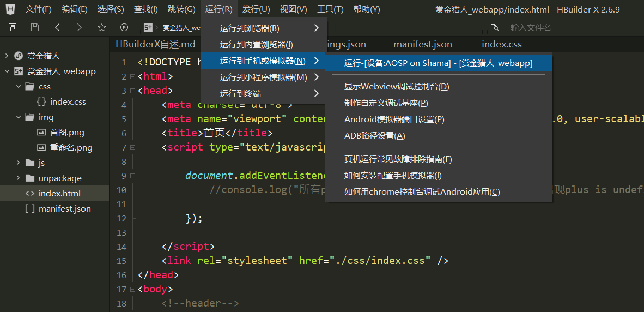Open 真机运行常见故障排除指南(F)
644x312 pixels.
[x=439, y=159]
